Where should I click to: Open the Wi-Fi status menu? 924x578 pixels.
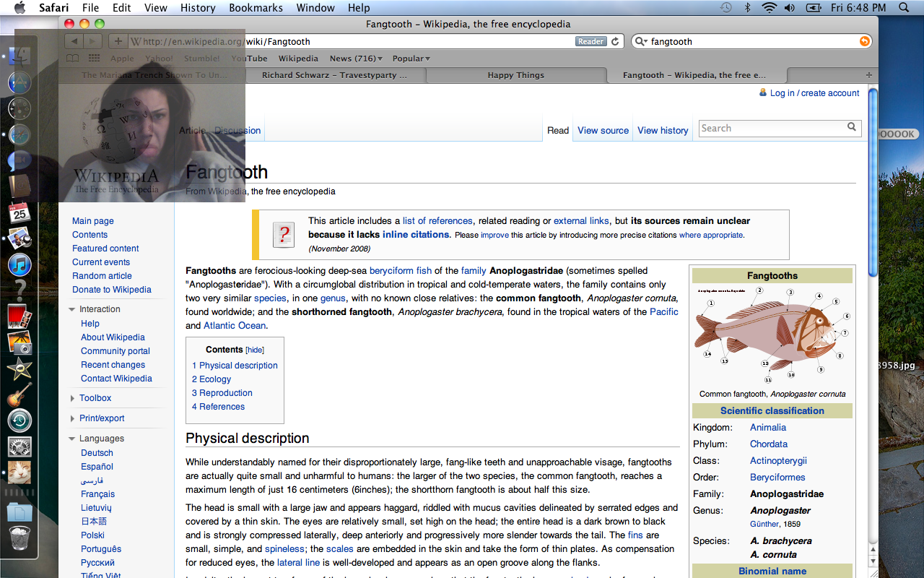[x=769, y=8]
